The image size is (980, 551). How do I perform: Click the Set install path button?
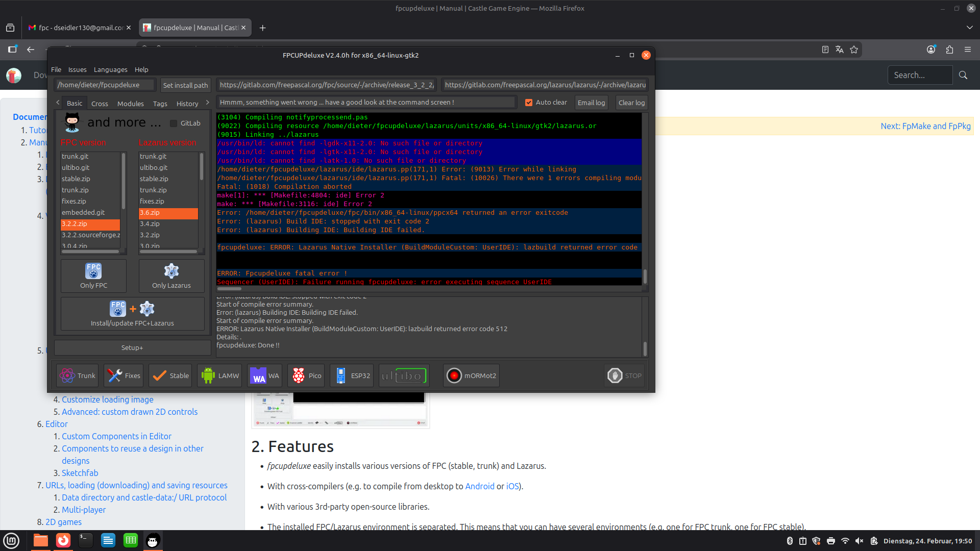(x=185, y=85)
